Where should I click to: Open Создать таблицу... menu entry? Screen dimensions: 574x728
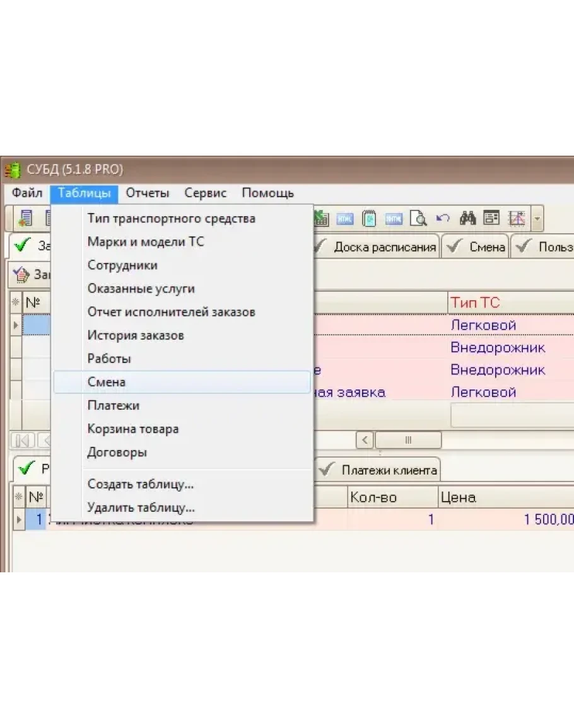click(140, 484)
